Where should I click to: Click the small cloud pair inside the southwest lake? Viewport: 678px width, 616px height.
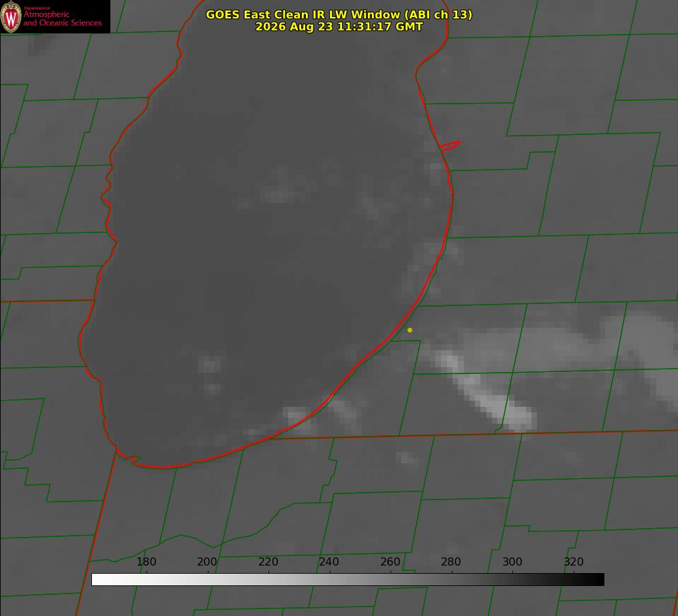[x=211, y=374]
